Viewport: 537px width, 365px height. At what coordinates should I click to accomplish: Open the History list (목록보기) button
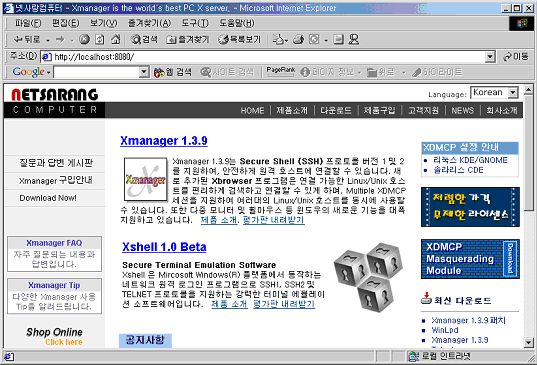click(x=240, y=40)
